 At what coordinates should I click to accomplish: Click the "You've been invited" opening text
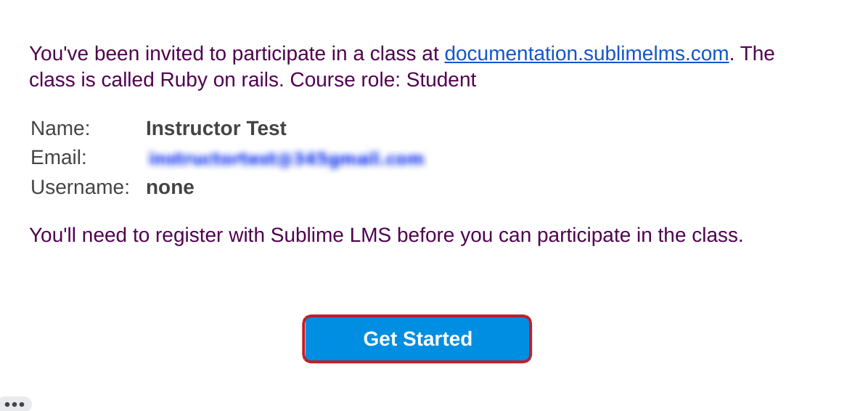pos(109,54)
